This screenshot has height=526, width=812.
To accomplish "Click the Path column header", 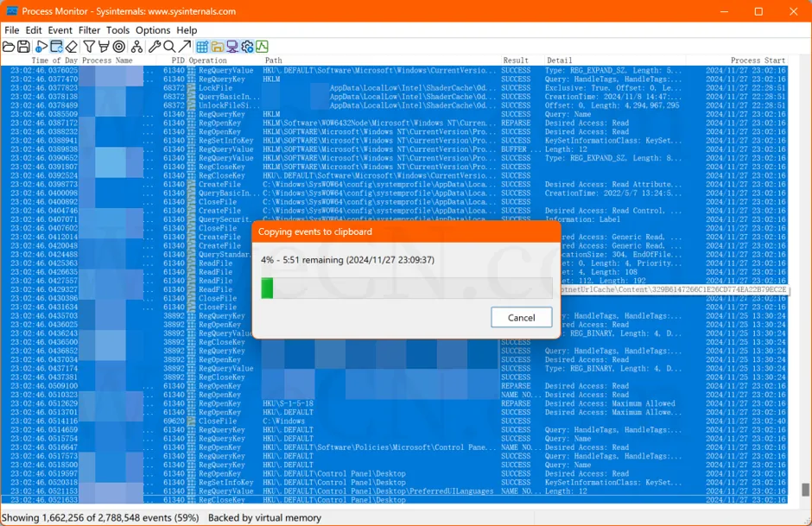I will tap(274, 60).
